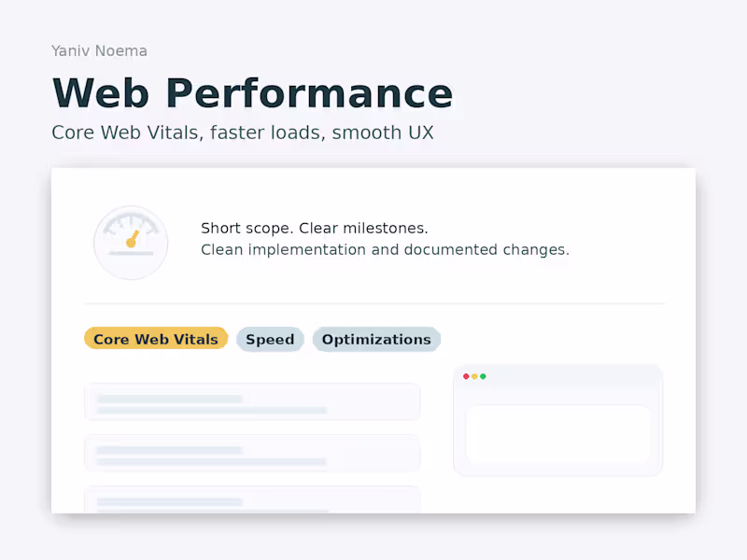Click the white content area of browser mockup
The height and width of the screenshot is (560, 747).
558,434
